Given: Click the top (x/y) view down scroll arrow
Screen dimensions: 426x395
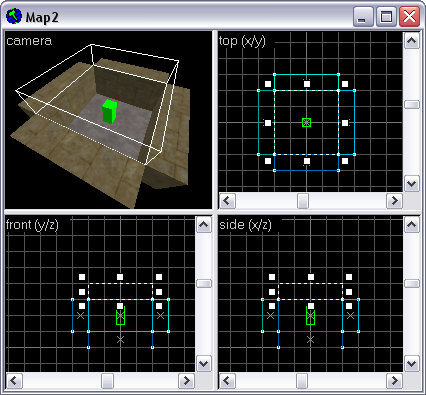Looking at the screenshot, I should coord(412,183).
